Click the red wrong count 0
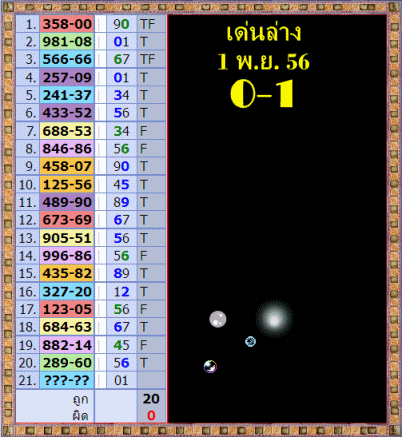Screen dimensions: 402x438 click(x=151, y=415)
